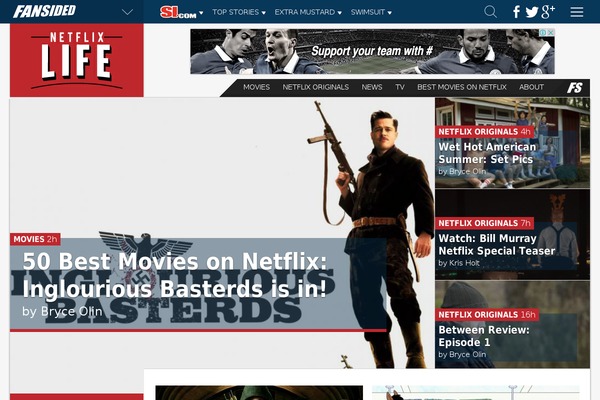Select the TV nav item
The image size is (600, 400).
(400, 87)
